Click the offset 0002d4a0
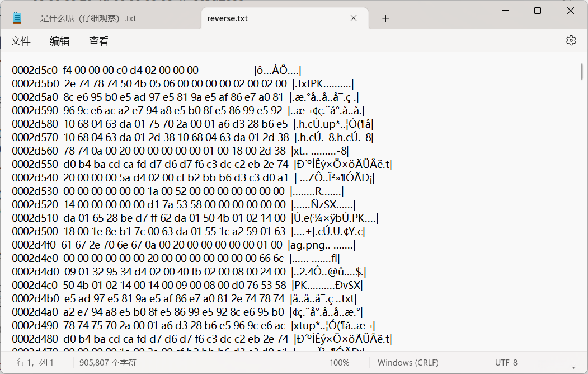588x374 pixels. coord(35,312)
